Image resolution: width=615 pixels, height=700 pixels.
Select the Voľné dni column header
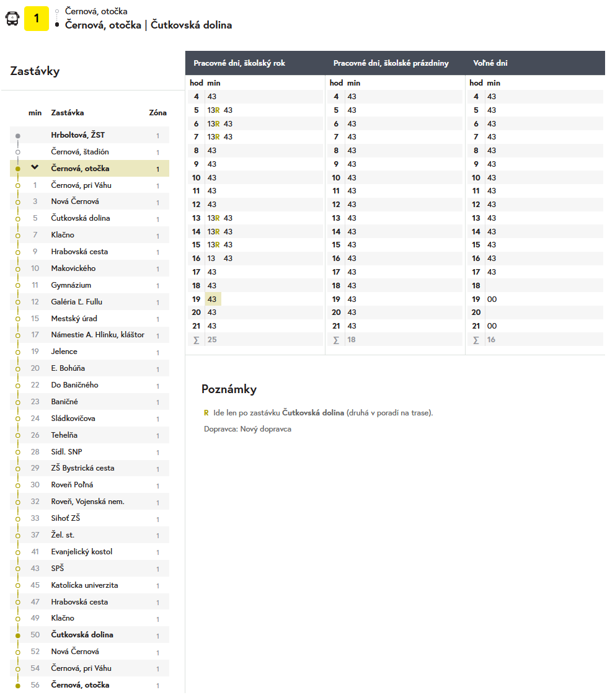[x=490, y=63]
